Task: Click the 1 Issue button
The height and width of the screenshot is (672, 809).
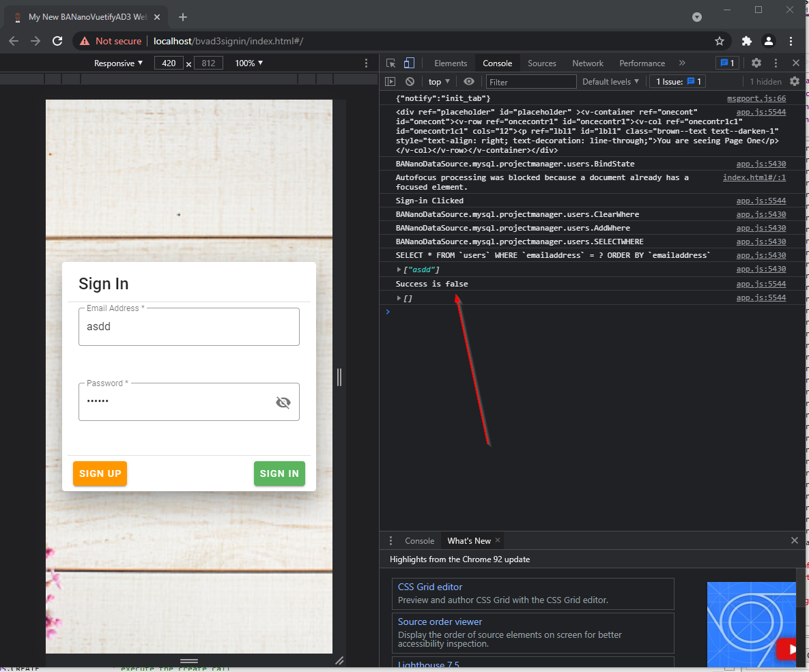Action: pyautogui.click(x=678, y=81)
